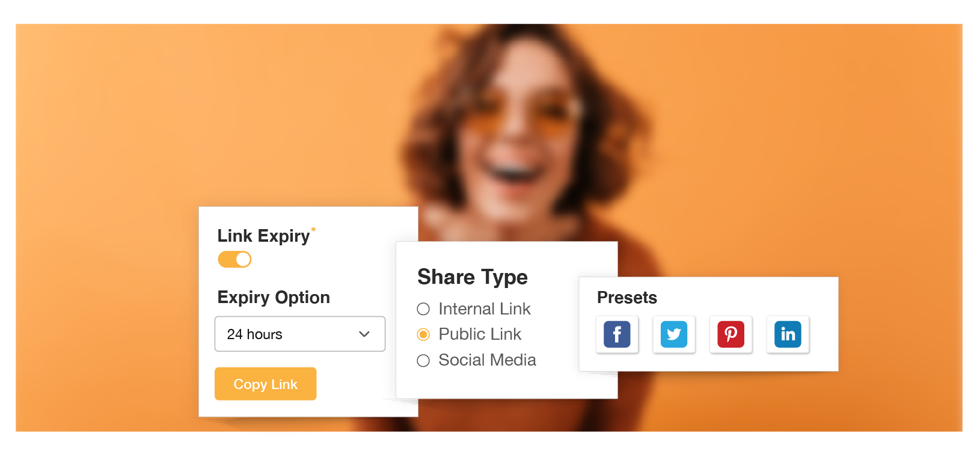Click the selected Public Link radio circle
Image resolution: width=980 pixels, height=457 pixels.
[x=423, y=334]
